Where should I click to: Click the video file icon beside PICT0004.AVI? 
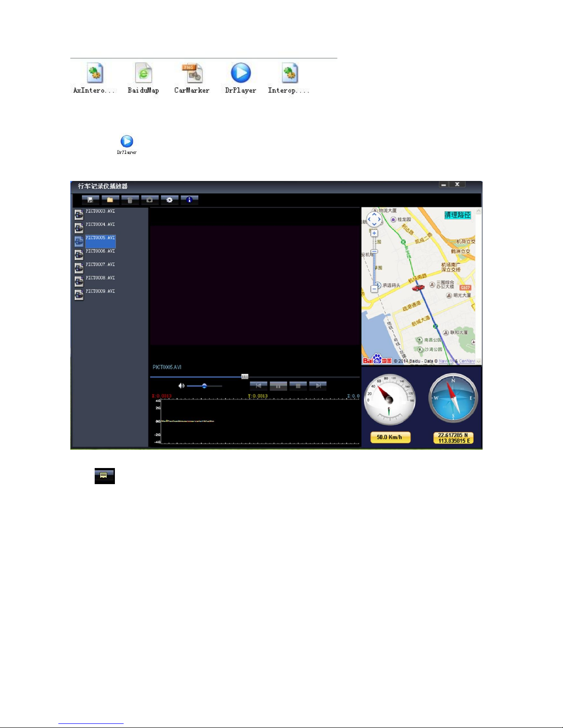pos(79,228)
